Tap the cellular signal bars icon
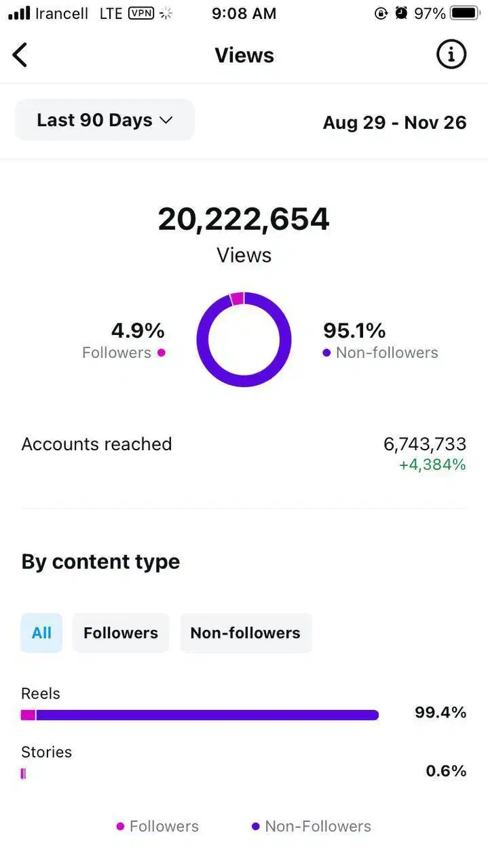488x868 pixels. click(x=19, y=14)
